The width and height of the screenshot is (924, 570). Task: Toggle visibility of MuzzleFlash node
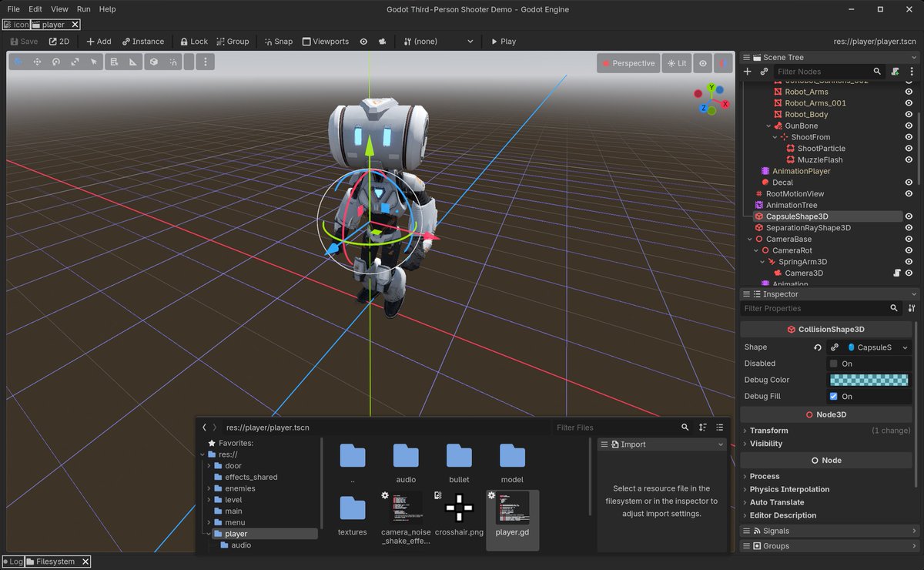[909, 159]
